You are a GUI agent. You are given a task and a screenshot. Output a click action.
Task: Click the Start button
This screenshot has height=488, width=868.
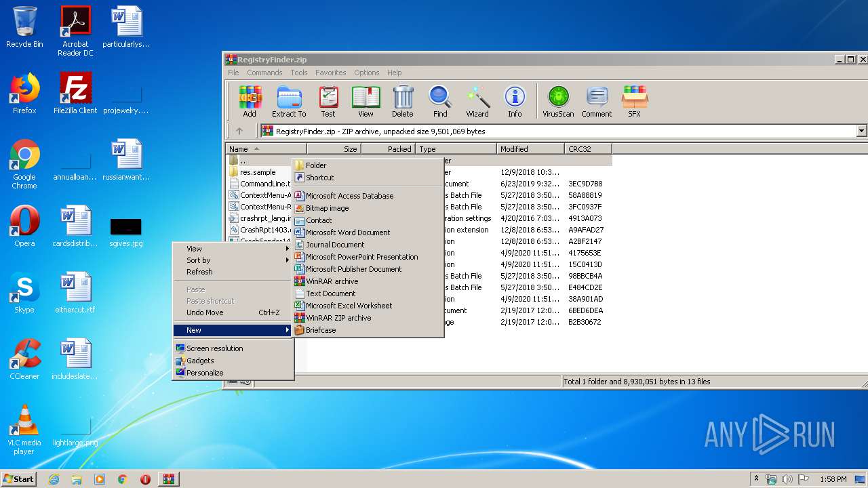(19, 479)
